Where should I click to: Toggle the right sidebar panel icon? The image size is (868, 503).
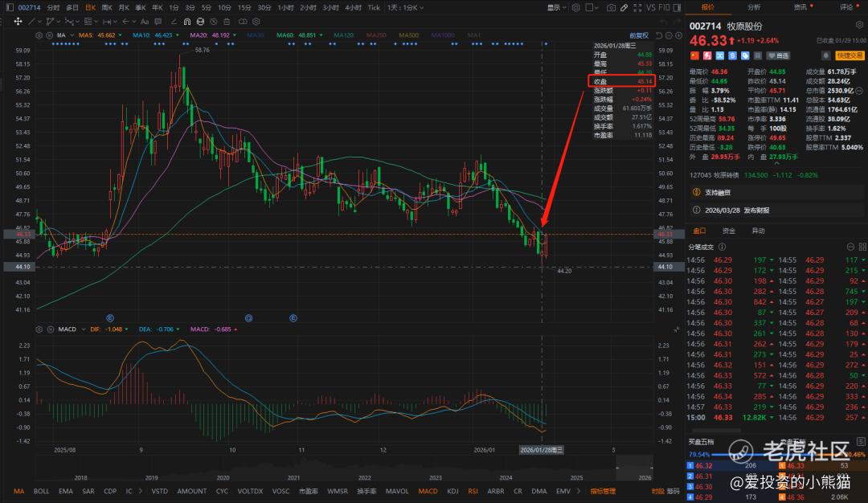(677, 8)
